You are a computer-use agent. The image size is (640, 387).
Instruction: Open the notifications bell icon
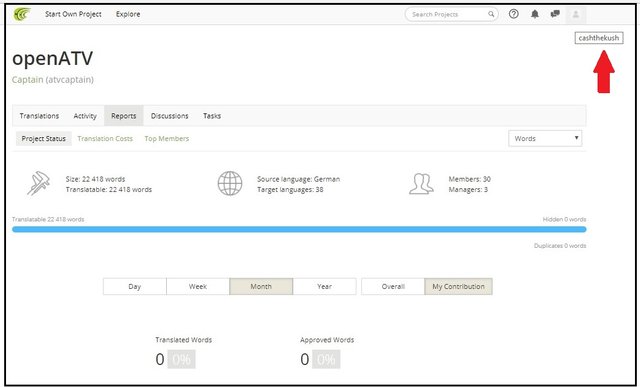coord(535,14)
